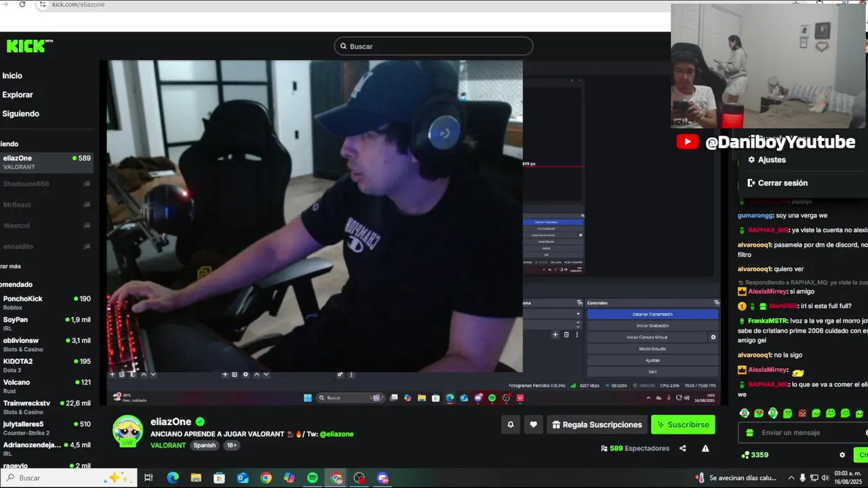Click Ajustes in large OBS controls panel
This screenshot has height=488, width=868.
point(652,361)
